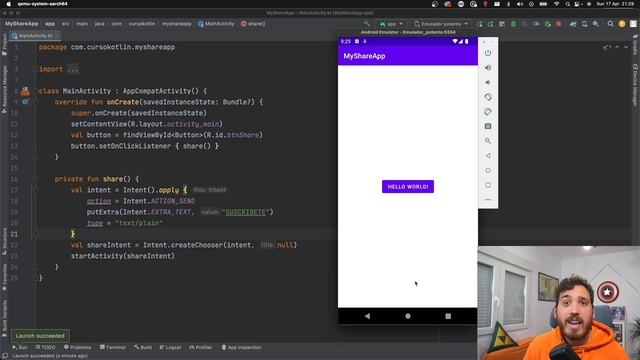This screenshot has height=360, width=640.
Task: Open the Run tool window tab
Action: coord(20,347)
